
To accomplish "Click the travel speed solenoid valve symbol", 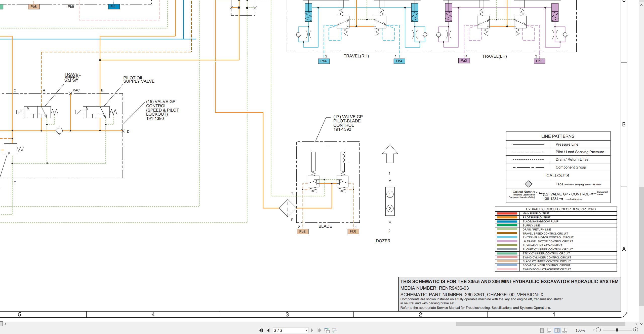I will [37, 112].
